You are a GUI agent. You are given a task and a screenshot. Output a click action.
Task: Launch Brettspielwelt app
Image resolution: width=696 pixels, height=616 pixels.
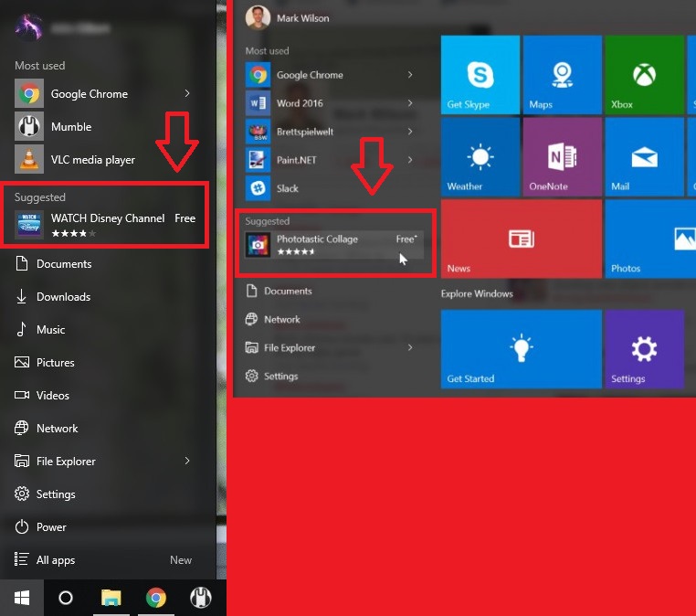point(331,132)
